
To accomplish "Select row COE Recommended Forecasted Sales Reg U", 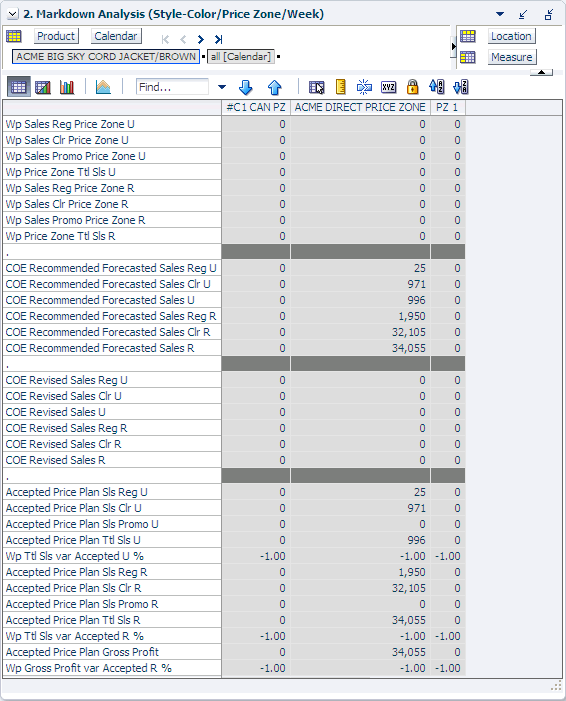I will [112, 268].
